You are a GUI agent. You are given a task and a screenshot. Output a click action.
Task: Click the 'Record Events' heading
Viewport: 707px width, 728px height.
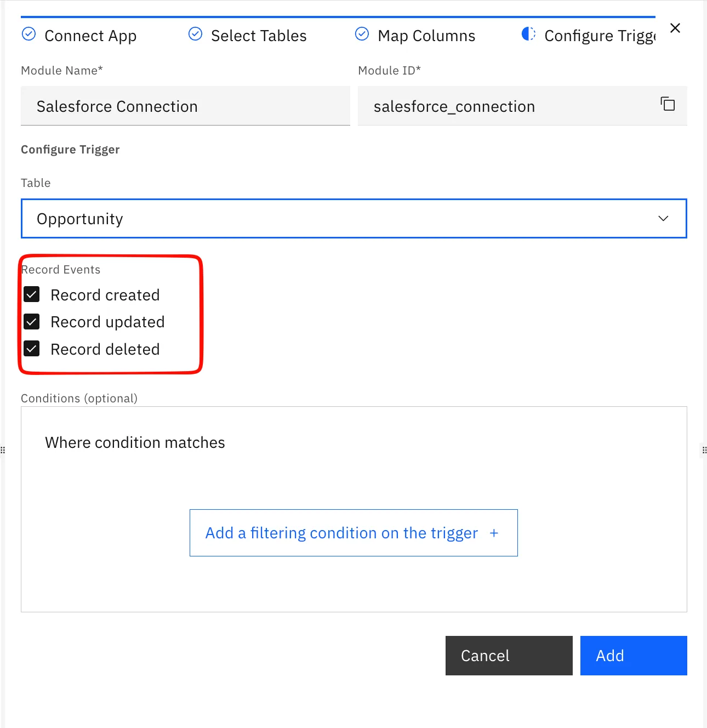coord(61,270)
